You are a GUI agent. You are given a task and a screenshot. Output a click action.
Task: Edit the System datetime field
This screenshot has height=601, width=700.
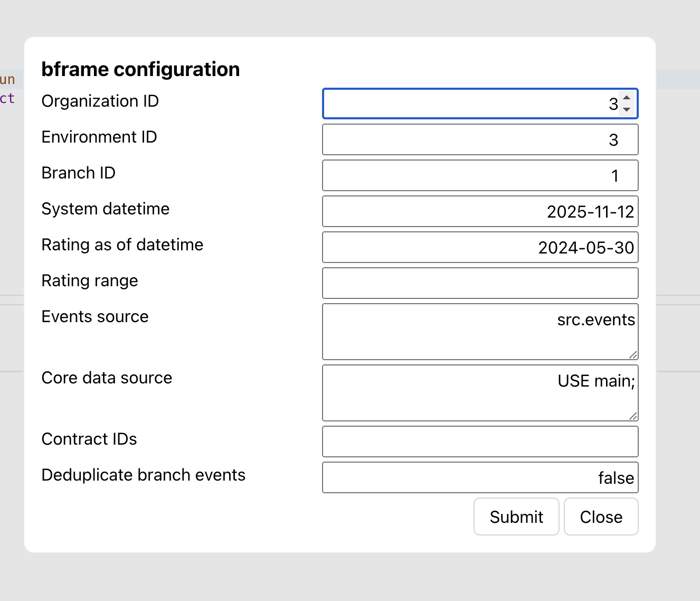[480, 211]
